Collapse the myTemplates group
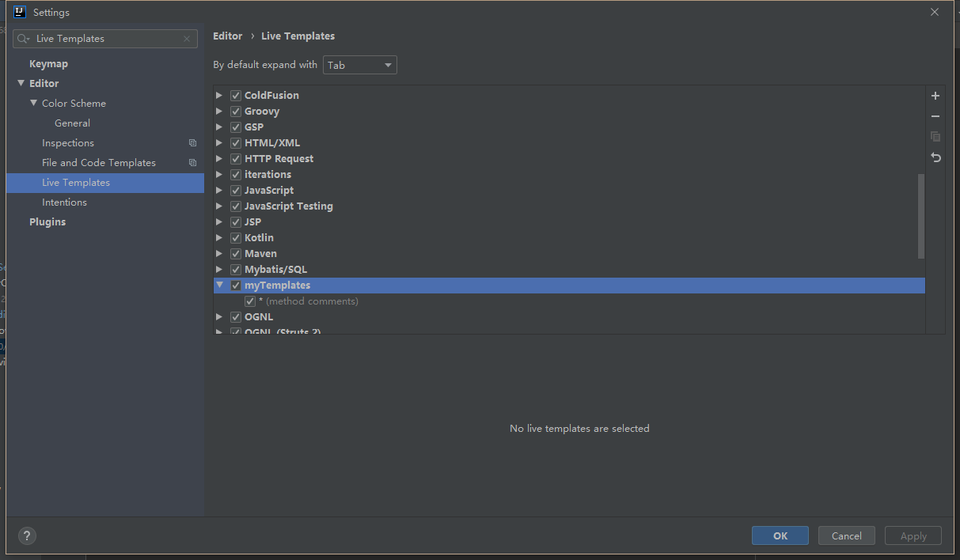Screen dimensions: 960x560 [219, 285]
